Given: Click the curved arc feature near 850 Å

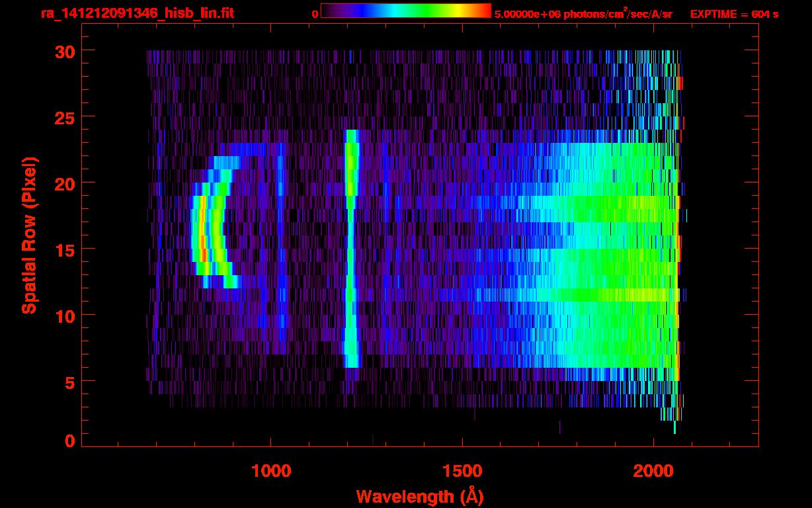Looking at the screenshot, I should point(215,222).
